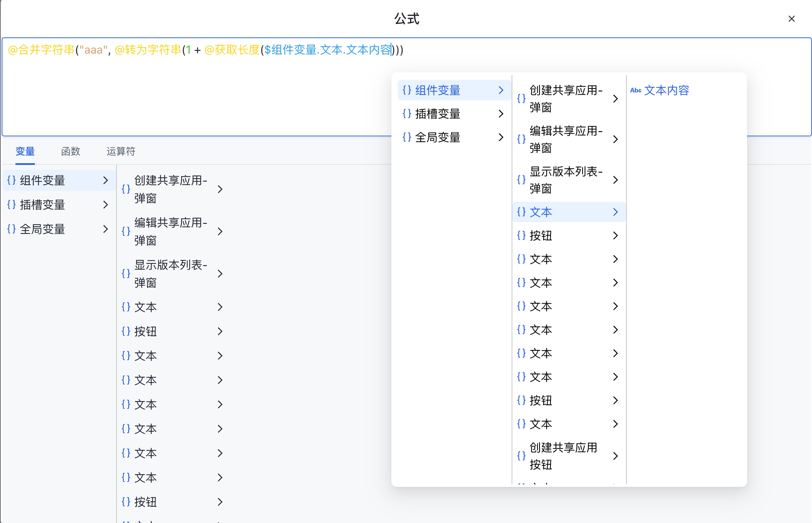The width and height of the screenshot is (812, 523).
Task: Switch to the 运算符 tab
Action: click(121, 151)
